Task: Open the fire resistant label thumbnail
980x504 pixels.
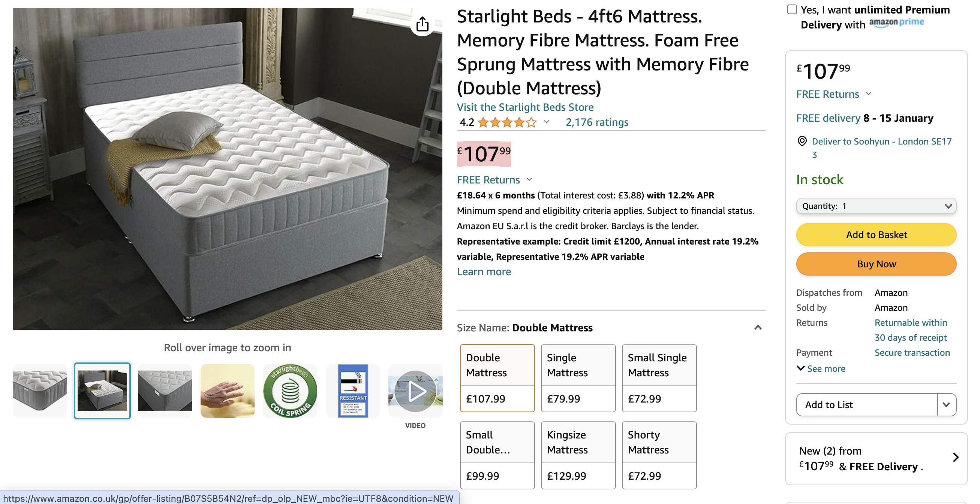Action: 353,391
